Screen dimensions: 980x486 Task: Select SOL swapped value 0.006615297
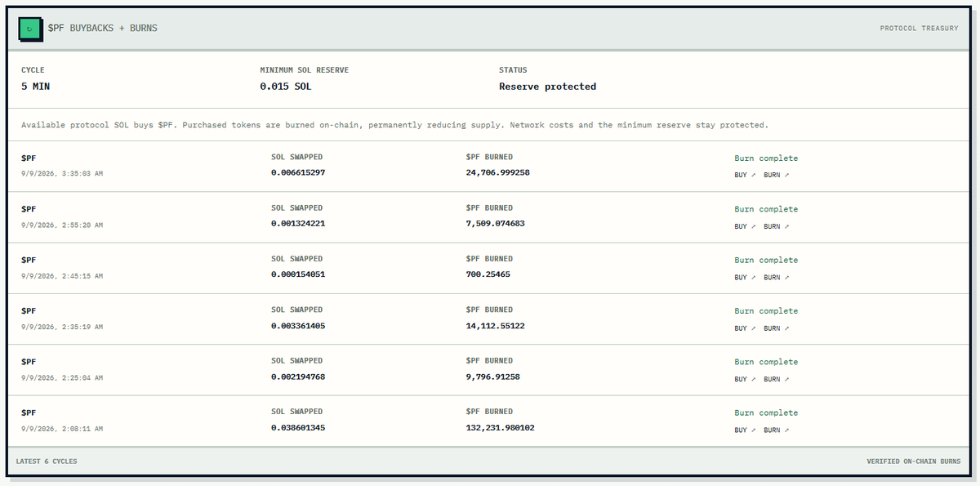pyautogui.click(x=298, y=172)
